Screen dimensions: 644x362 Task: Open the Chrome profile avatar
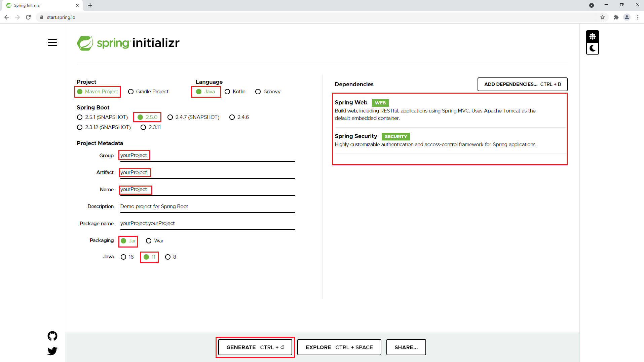click(627, 17)
